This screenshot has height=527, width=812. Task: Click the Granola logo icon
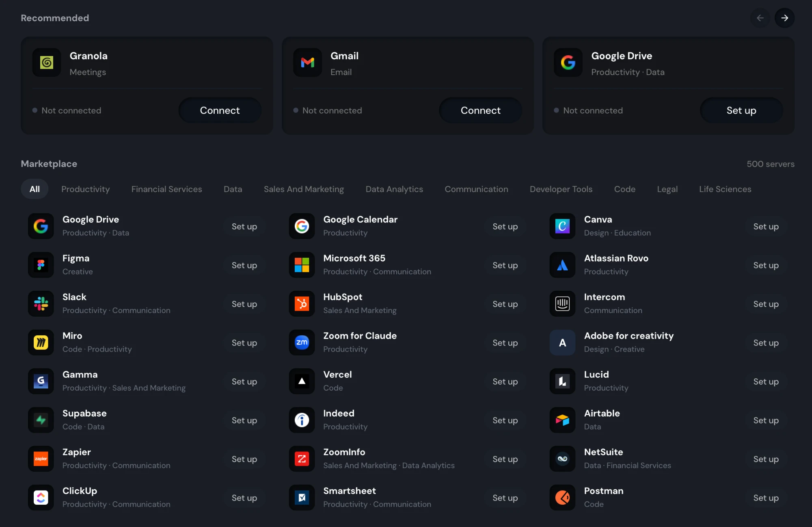pyautogui.click(x=47, y=63)
